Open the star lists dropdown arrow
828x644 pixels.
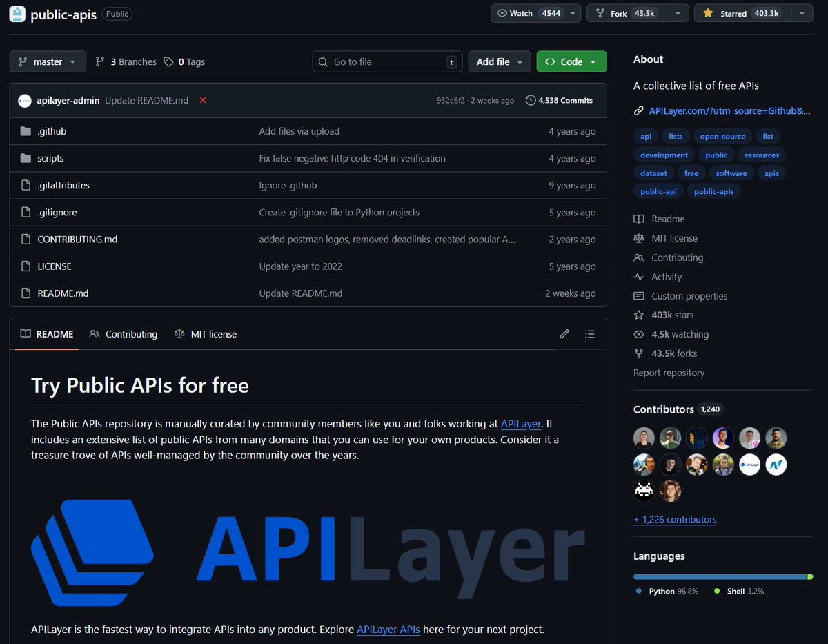click(801, 13)
